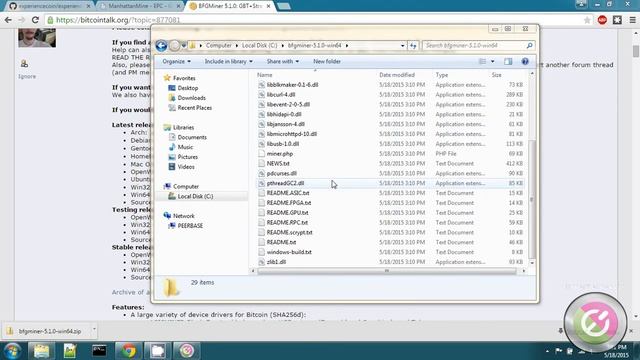The height and width of the screenshot is (360, 640).
Task: Reload page in Chrome toolbar
Action: tap(35, 20)
